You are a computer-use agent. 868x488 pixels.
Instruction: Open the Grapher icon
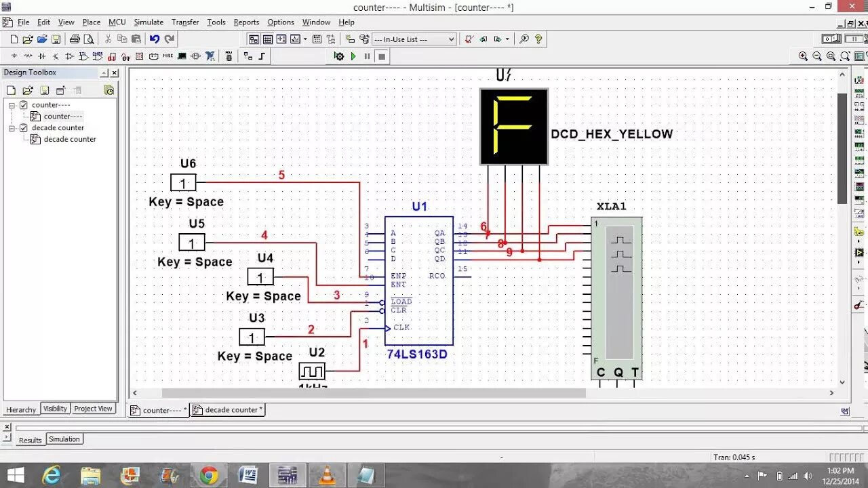click(295, 39)
